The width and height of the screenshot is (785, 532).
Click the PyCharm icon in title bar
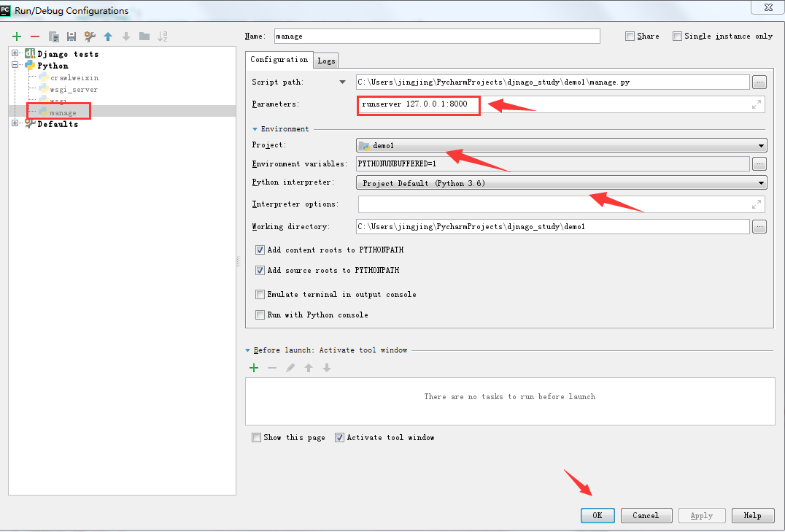coord(6,10)
